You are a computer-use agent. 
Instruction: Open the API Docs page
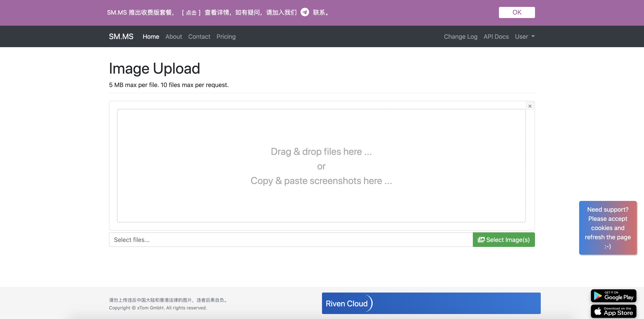pyautogui.click(x=496, y=36)
